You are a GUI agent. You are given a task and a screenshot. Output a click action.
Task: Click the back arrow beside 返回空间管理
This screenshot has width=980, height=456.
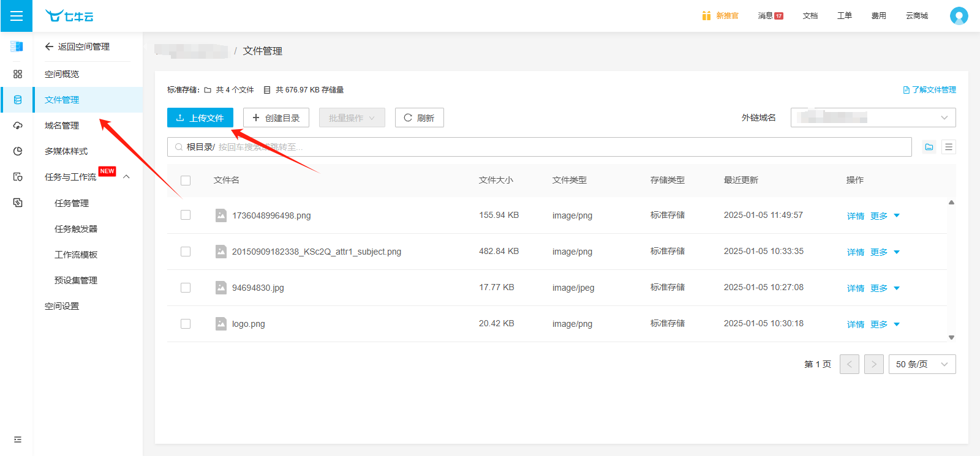[x=49, y=47]
